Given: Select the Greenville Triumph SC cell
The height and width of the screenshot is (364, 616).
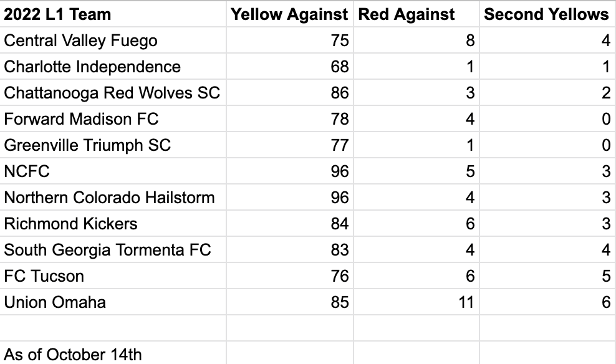Looking at the screenshot, I should 87,145.
